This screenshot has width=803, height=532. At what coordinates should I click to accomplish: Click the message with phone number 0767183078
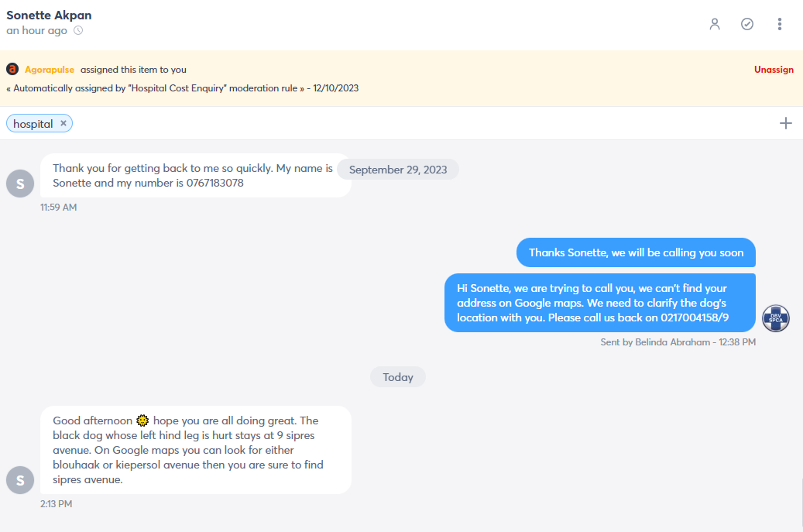point(196,176)
